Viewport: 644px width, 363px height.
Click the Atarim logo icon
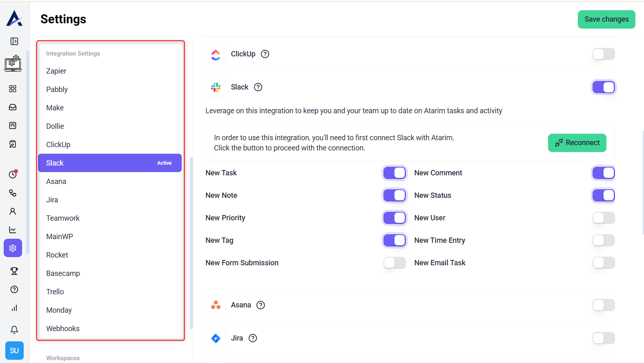point(14,18)
